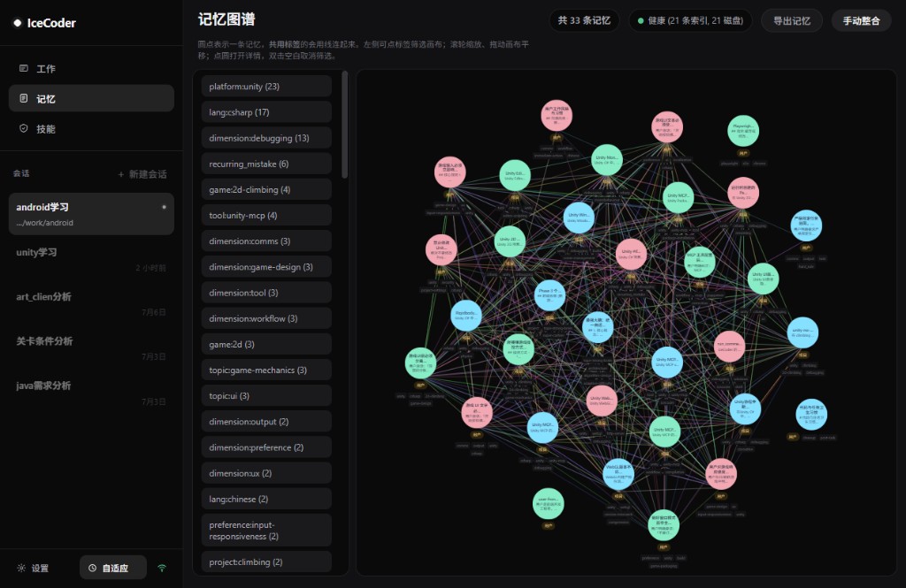Filter graph by dimension:comms tag
The height and width of the screenshot is (588, 906).
pyautogui.click(x=266, y=241)
